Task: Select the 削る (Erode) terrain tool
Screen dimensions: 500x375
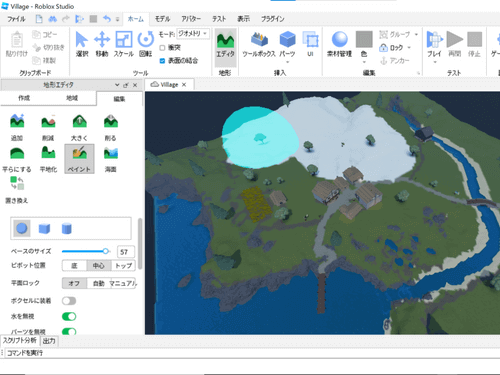Action: coord(111,127)
